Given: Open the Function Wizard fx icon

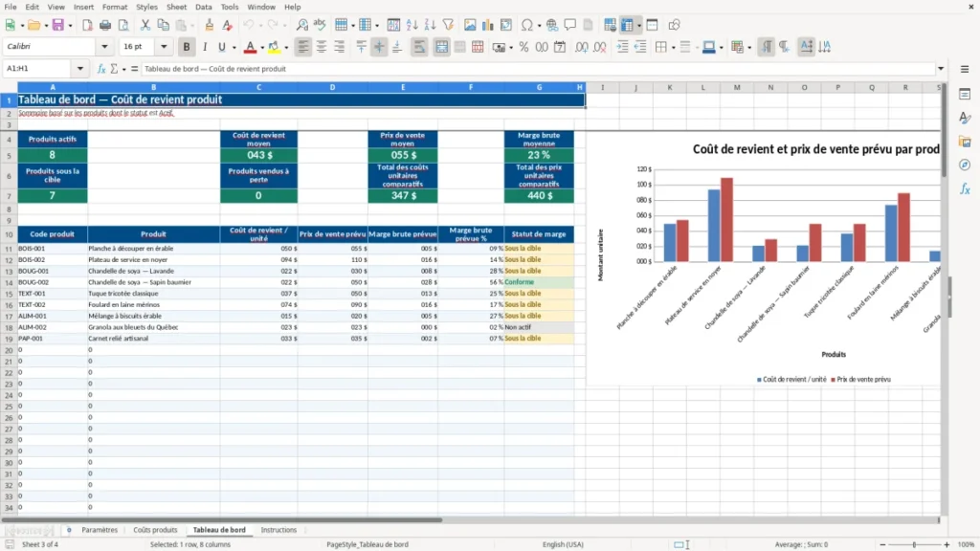Looking at the screenshot, I should coord(101,69).
